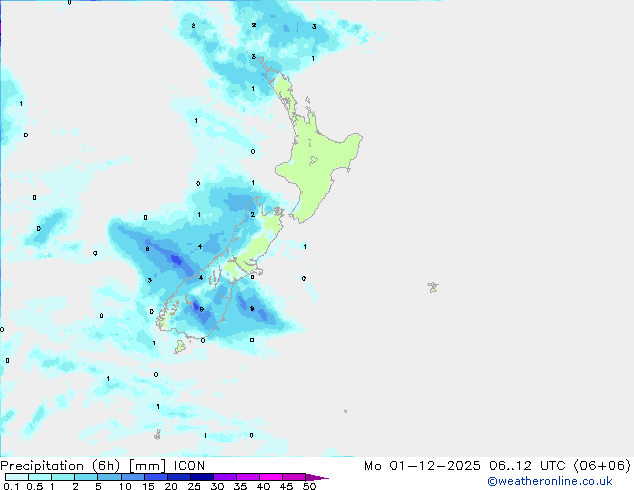The image size is (634, 490).
Task: Click the 45–50 mm legend color swatch
Action: pos(294,477)
